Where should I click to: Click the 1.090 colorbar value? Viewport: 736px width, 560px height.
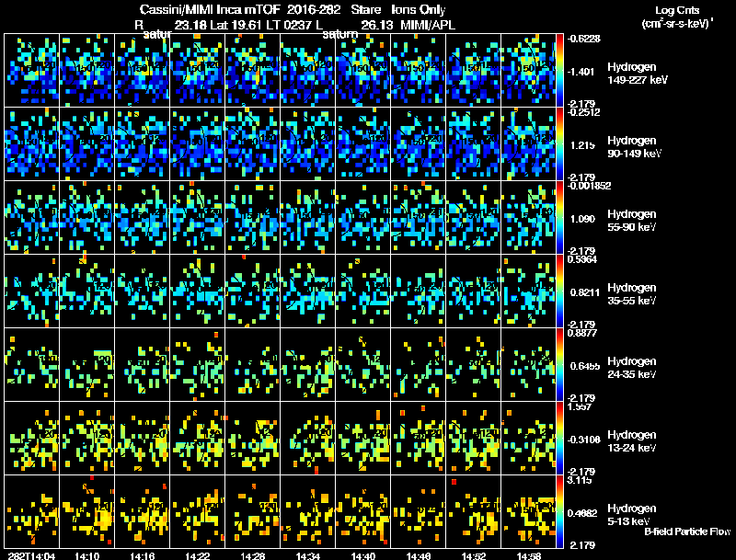point(582,219)
